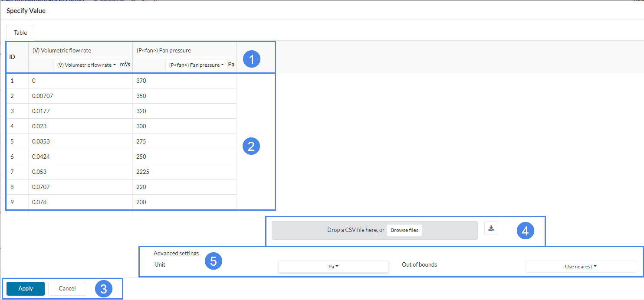
Task: Select the flow rate cell containing 0.023
Action: point(80,126)
